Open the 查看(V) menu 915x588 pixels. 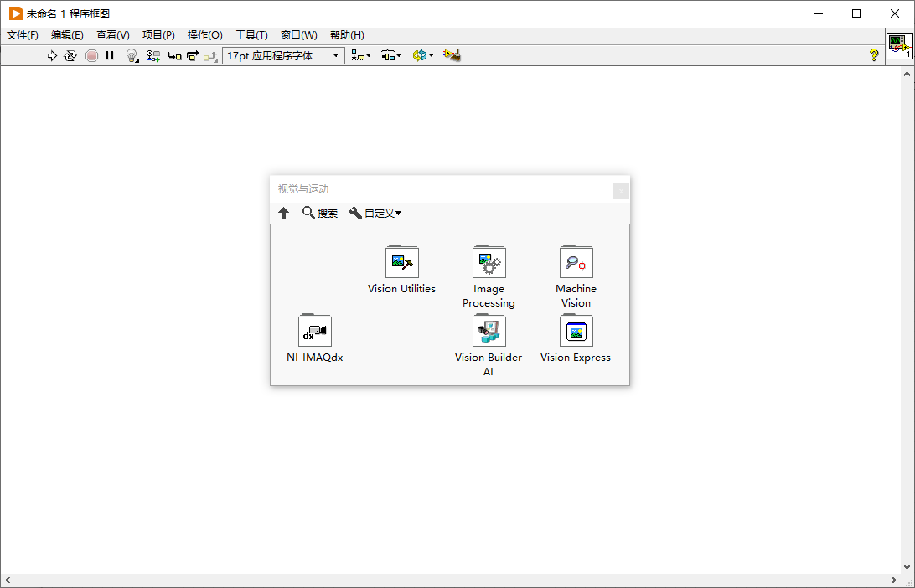click(112, 35)
